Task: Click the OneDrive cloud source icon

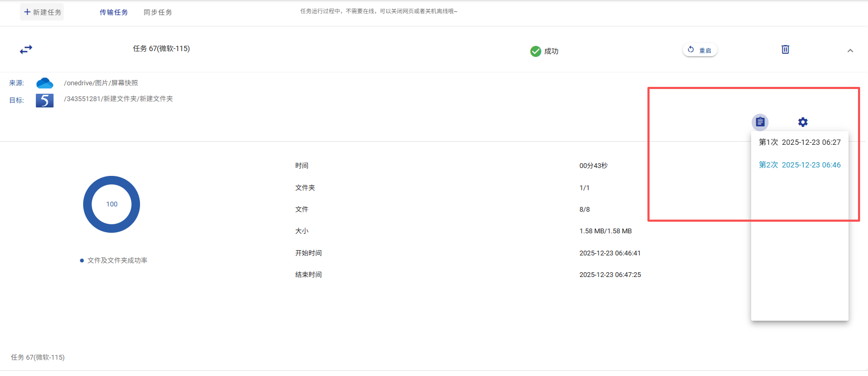Action: (45, 83)
